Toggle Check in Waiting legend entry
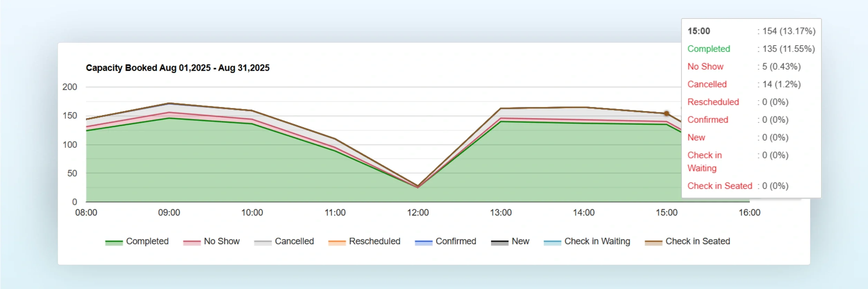868x289 pixels. (x=587, y=241)
